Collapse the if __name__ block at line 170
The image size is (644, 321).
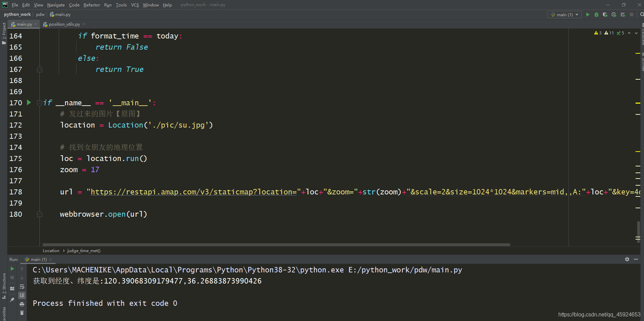pyautogui.click(x=39, y=103)
